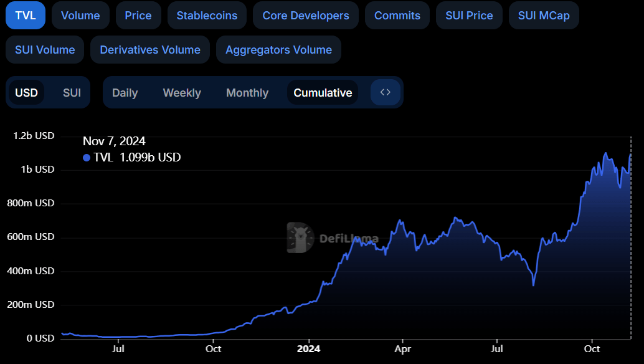This screenshot has height=364, width=644.
Task: Show Derivatives Volume data
Action: pyautogui.click(x=149, y=49)
